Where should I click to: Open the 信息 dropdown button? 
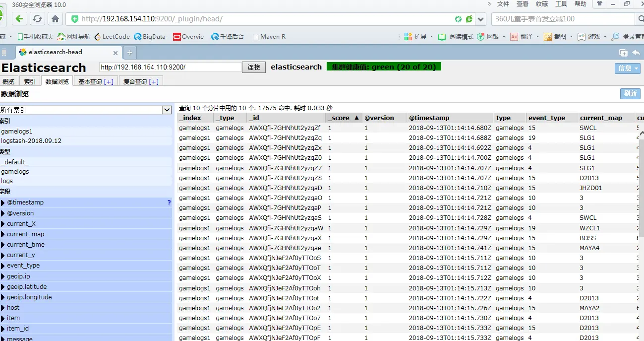tap(628, 68)
